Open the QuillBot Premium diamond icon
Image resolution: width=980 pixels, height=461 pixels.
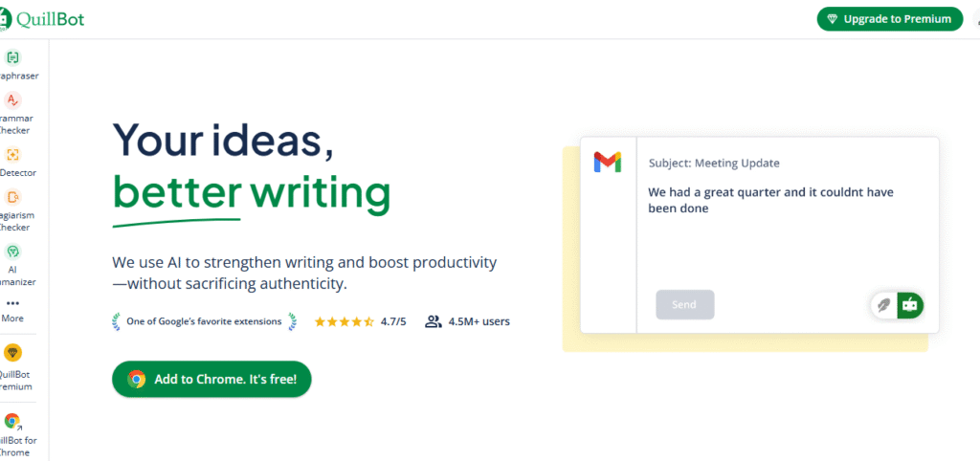point(12,353)
